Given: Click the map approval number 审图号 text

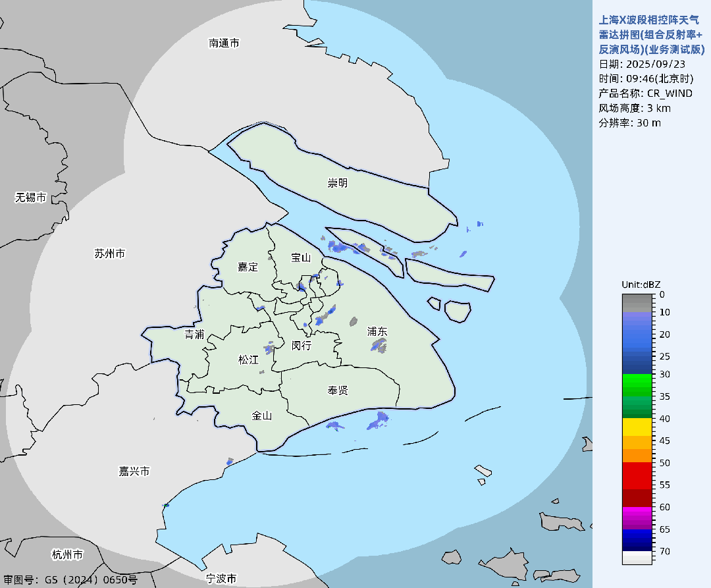Looking at the screenshot, I should (71, 580).
